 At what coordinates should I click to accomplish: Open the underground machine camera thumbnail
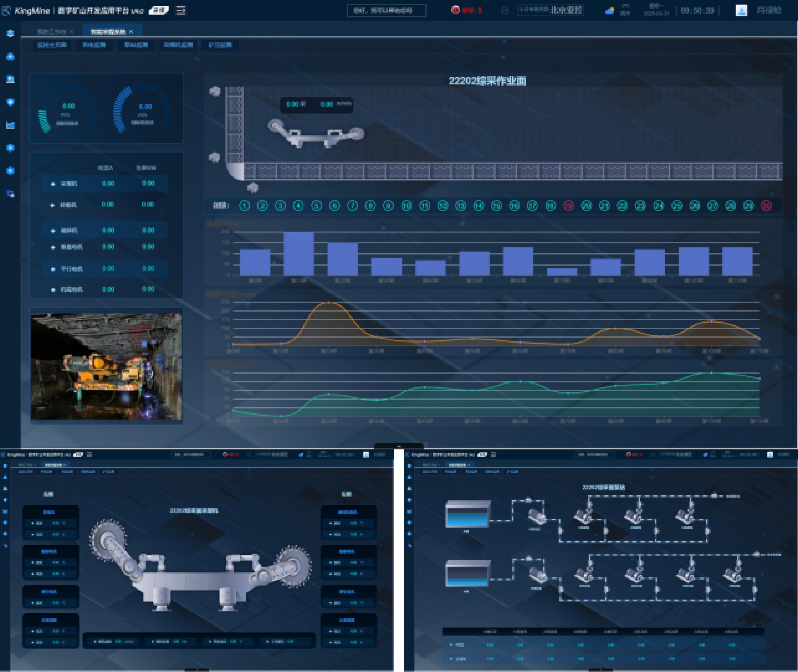point(106,366)
